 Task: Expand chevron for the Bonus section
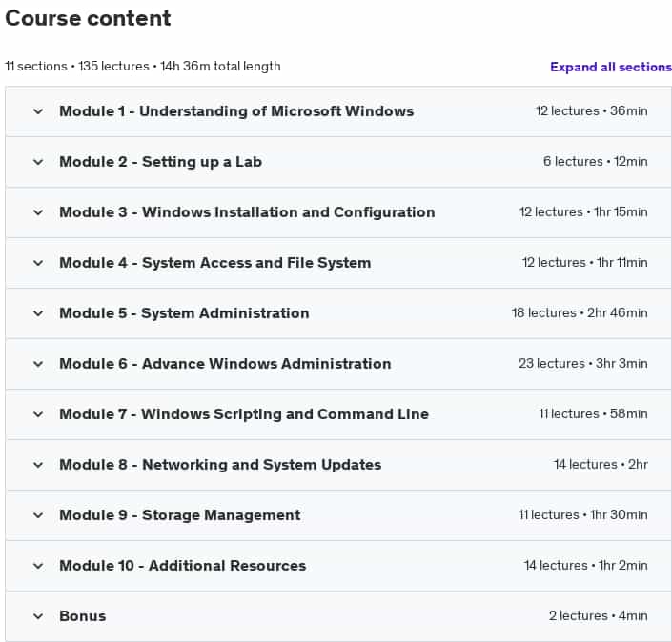coord(38,616)
